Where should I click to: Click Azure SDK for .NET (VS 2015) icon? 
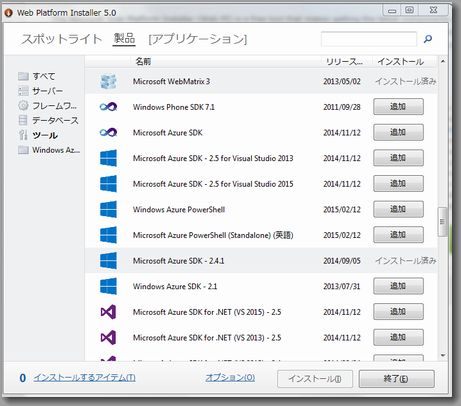pyautogui.click(x=108, y=312)
